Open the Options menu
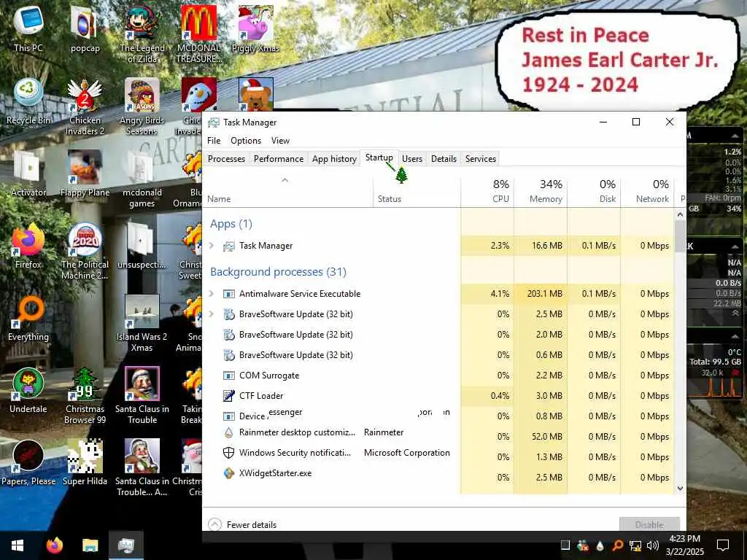Viewport: 747px width, 560px height. (x=246, y=141)
